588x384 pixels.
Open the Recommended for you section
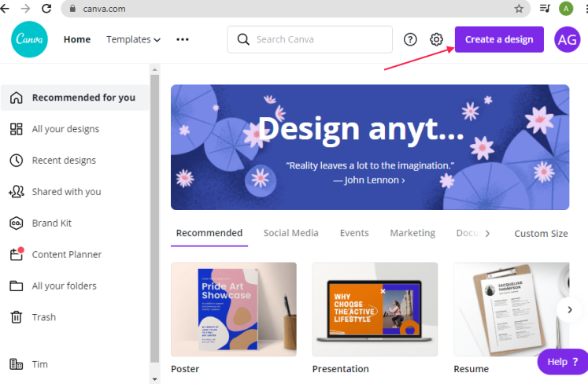point(75,98)
